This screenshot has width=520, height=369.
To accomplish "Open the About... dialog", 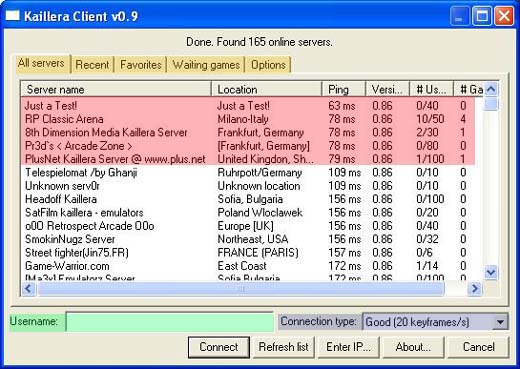I will point(413,347).
